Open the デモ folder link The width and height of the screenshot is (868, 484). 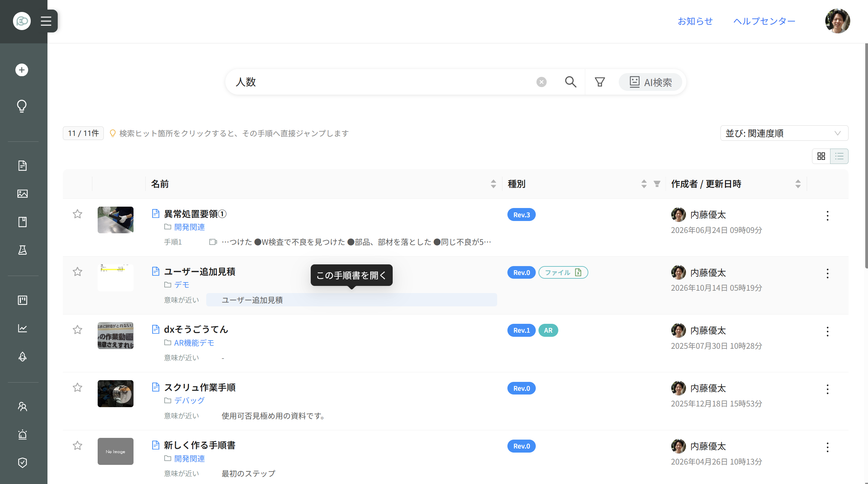[182, 285]
